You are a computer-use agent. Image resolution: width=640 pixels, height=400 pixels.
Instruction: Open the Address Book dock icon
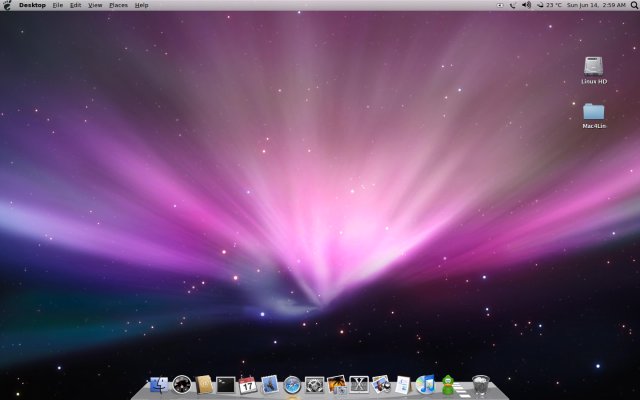tap(204, 384)
